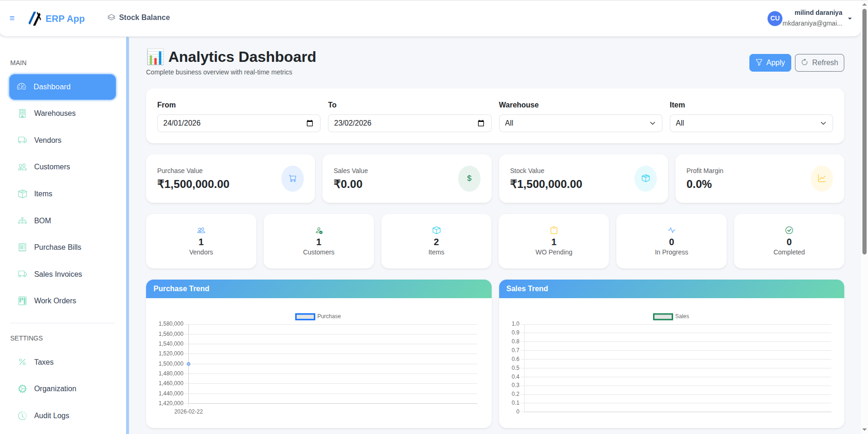
Task: Expand the user account menu for milind daraniya
Action: [850, 18]
